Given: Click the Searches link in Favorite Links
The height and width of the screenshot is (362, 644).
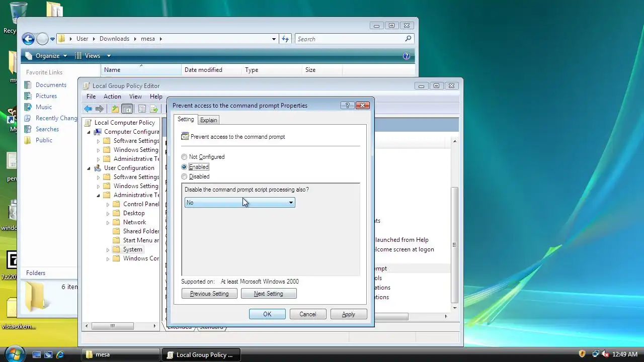Looking at the screenshot, I should [47, 129].
